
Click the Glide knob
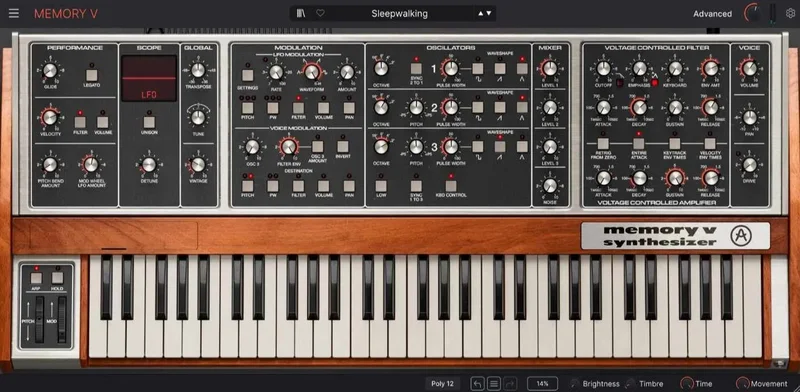[x=50, y=70]
